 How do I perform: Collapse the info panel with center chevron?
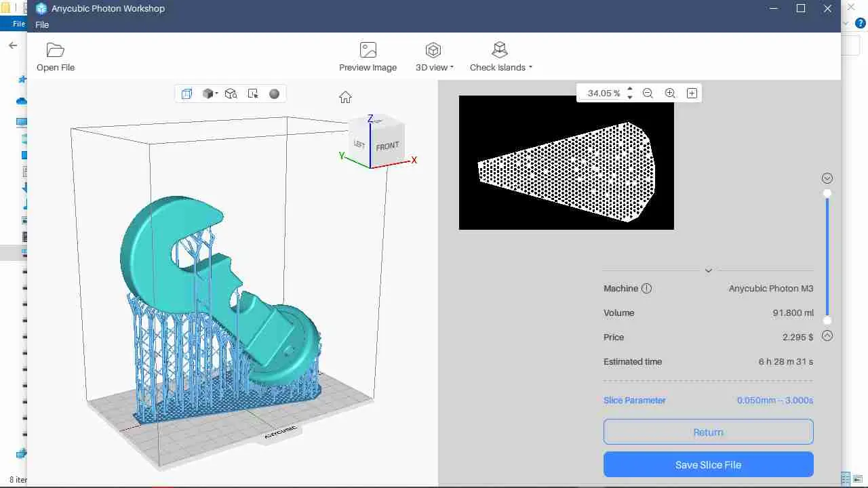pos(708,270)
